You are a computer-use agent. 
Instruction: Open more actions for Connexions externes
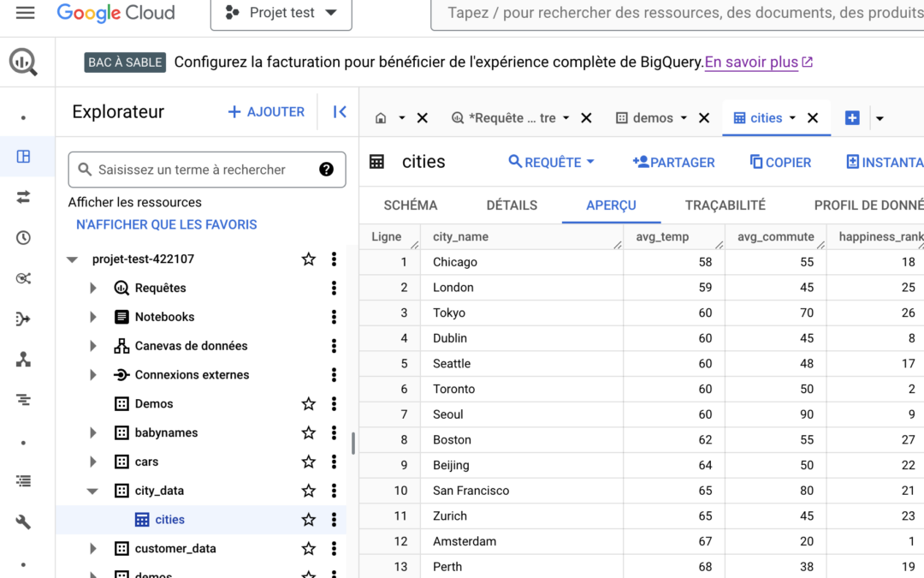click(x=335, y=374)
